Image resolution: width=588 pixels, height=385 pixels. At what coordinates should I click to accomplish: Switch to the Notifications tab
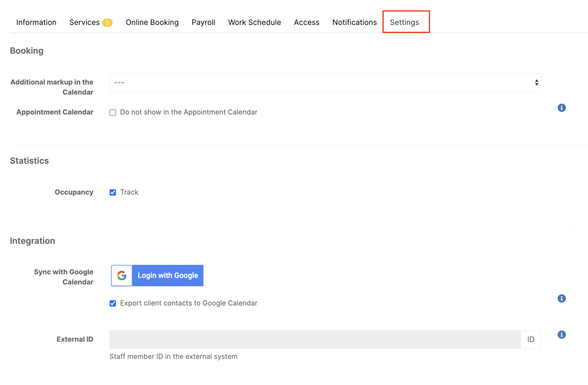[x=354, y=23]
